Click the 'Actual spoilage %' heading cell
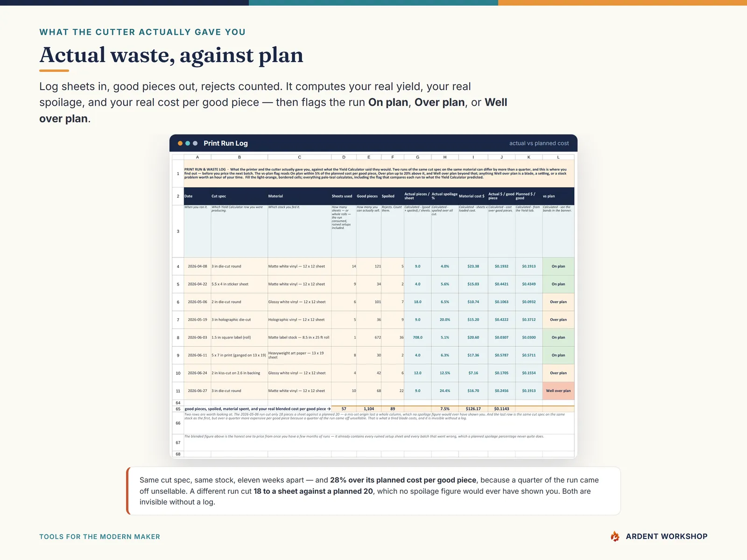Screen dimensions: 747x560 tap(444, 196)
